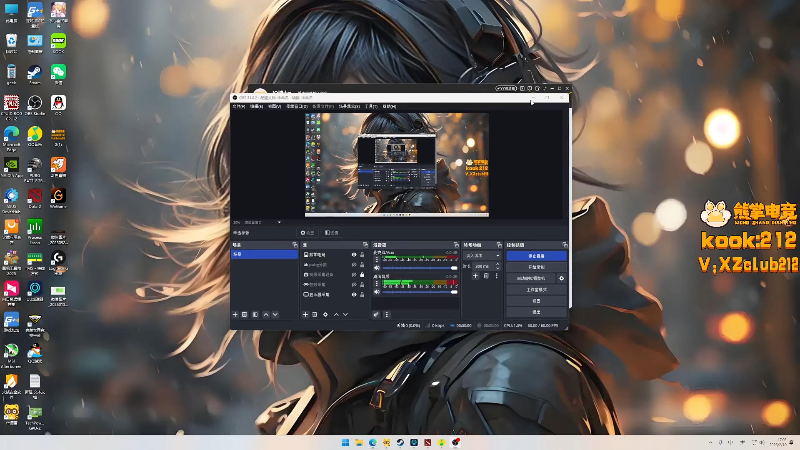The width and height of the screenshot is (800, 450).
Task: Move the scene down in Scenes panel
Action: pyautogui.click(x=275, y=315)
